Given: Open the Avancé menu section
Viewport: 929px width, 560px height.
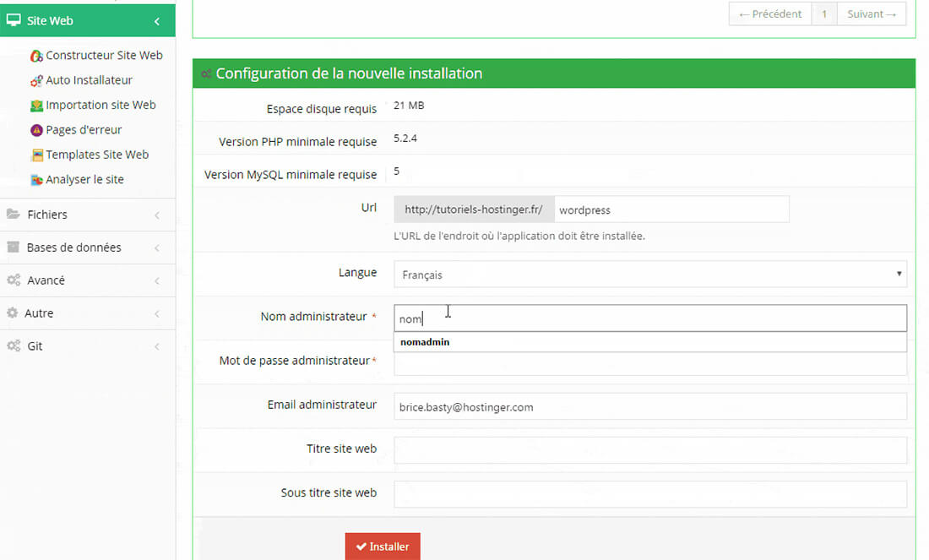Looking at the screenshot, I should (x=88, y=280).
